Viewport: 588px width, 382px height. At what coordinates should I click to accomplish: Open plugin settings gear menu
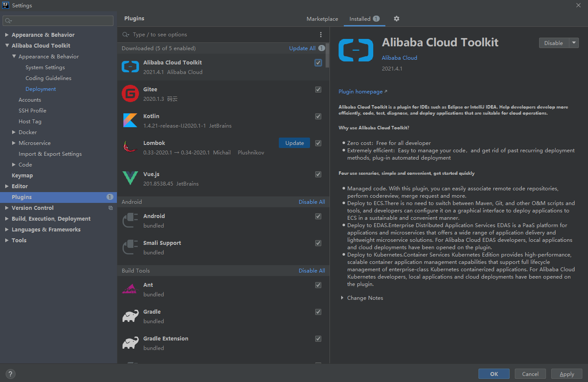(x=397, y=19)
